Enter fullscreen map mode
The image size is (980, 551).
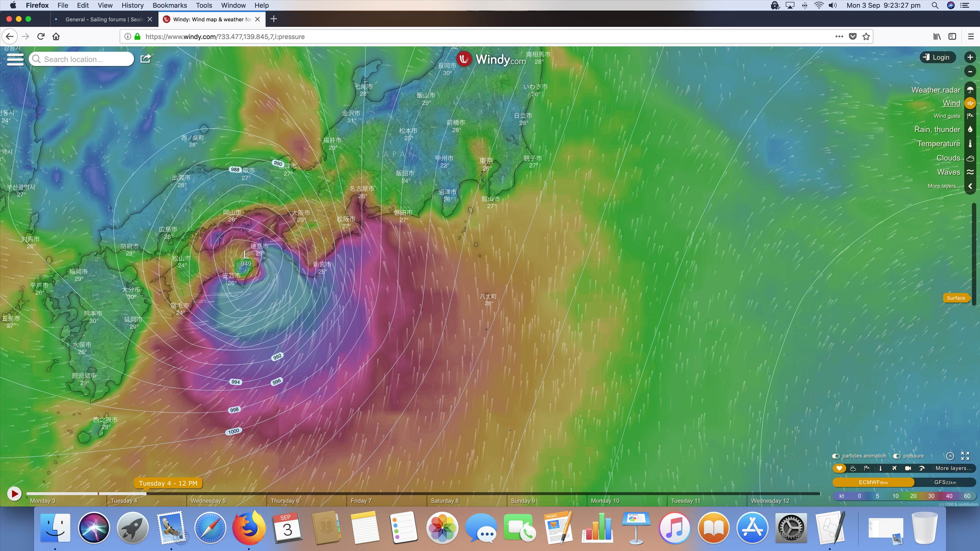pyautogui.click(x=965, y=456)
